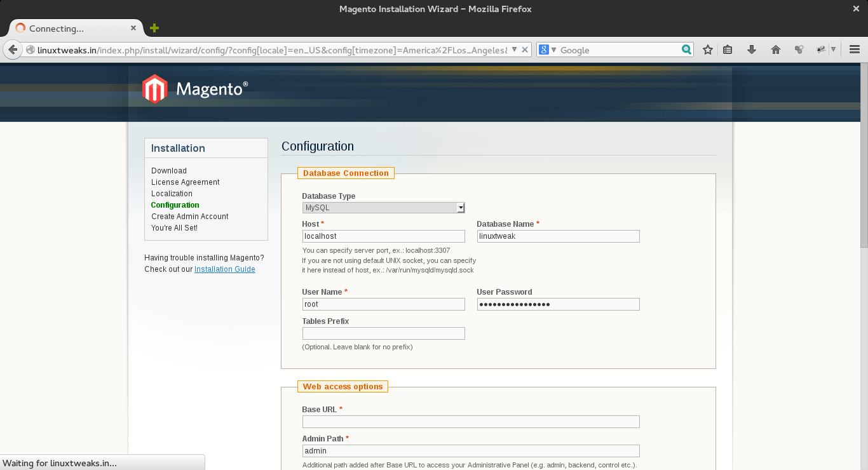Screen dimensions: 868x470
Task: Open Google search engine selector
Action: [548, 50]
